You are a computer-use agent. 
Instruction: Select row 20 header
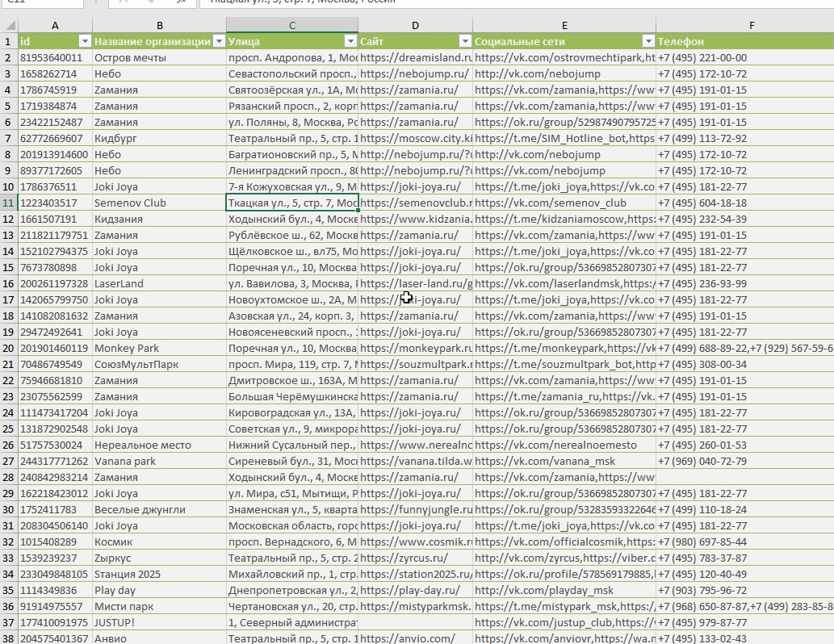point(9,349)
